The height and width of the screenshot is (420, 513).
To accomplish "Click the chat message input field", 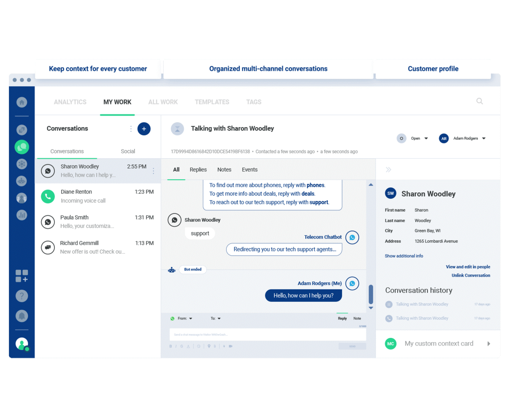I will [268, 334].
